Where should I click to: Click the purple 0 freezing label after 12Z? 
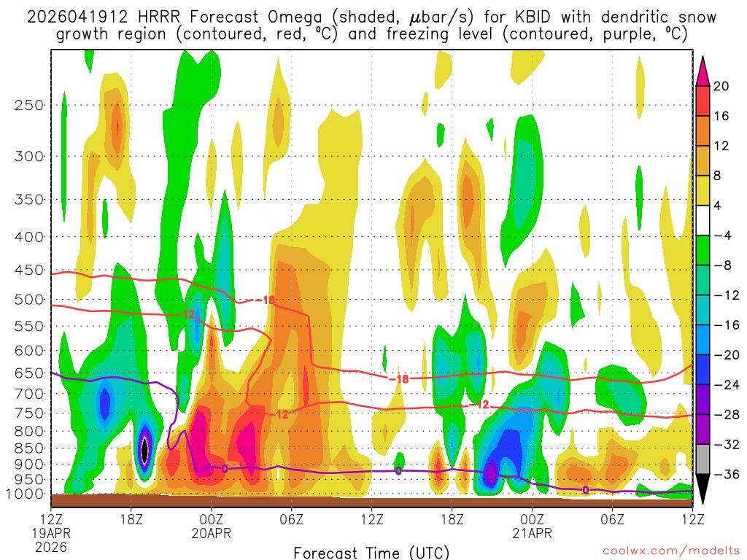(398, 472)
